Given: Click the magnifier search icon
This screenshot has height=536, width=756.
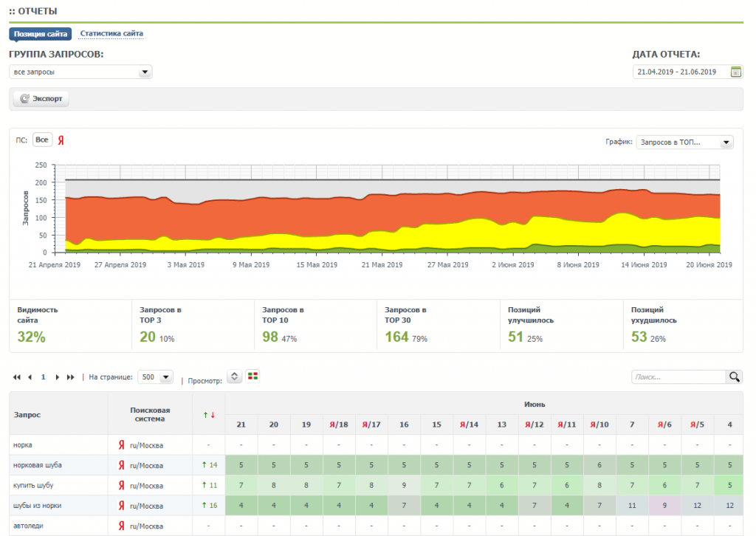Looking at the screenshot, I should pyautogui.click(x=735, y=377).
